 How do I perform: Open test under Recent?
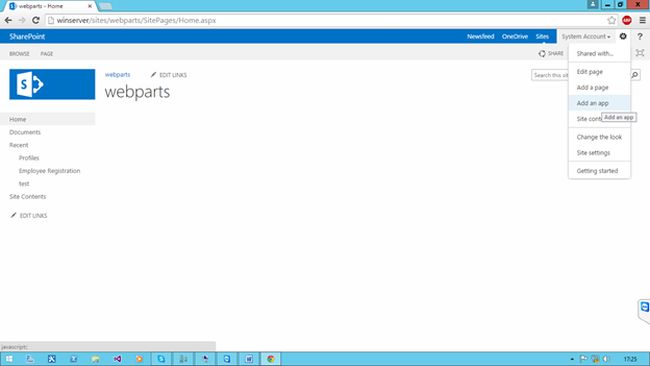[x=24, y=184]
